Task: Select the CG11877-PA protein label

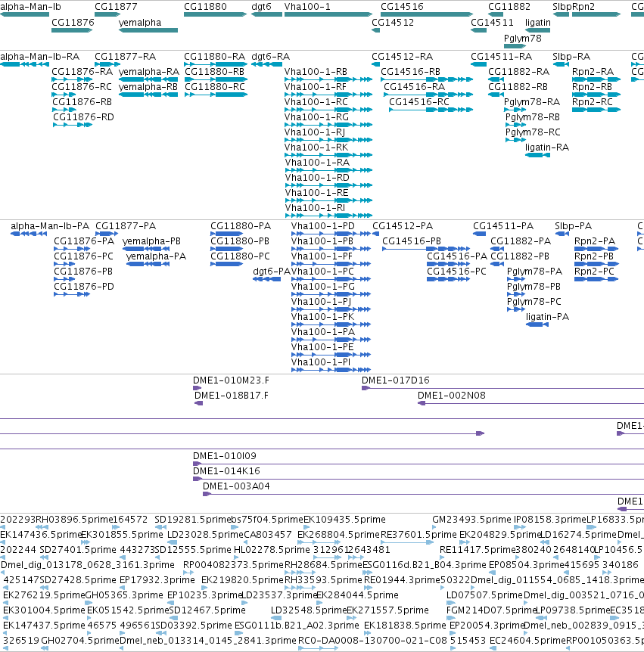Action: pyautogui.click(x=126, y=226)
